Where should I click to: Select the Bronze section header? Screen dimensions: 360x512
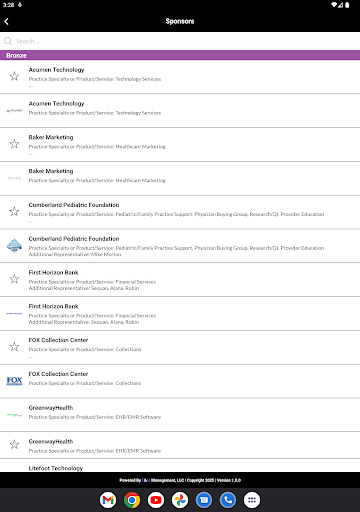coord(180,55)
